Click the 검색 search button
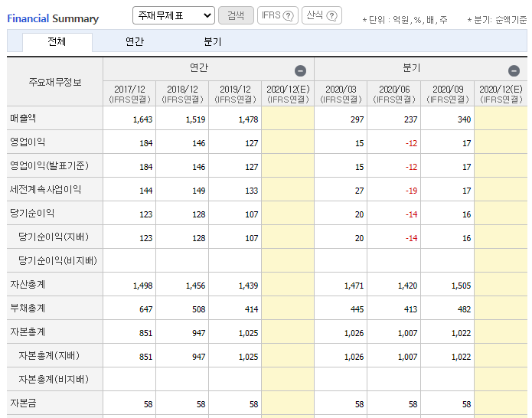The image size is (532, 418). (236, 15)
